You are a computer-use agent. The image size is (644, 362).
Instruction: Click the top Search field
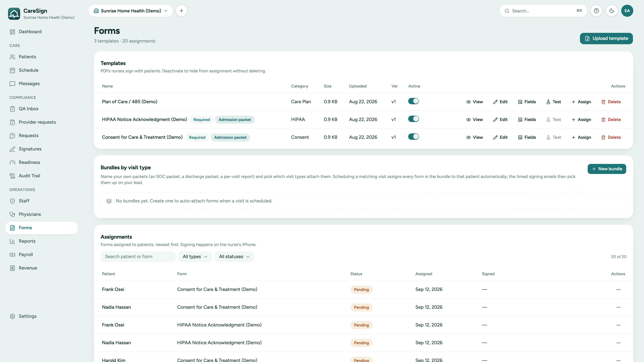[x=543, y=11]
